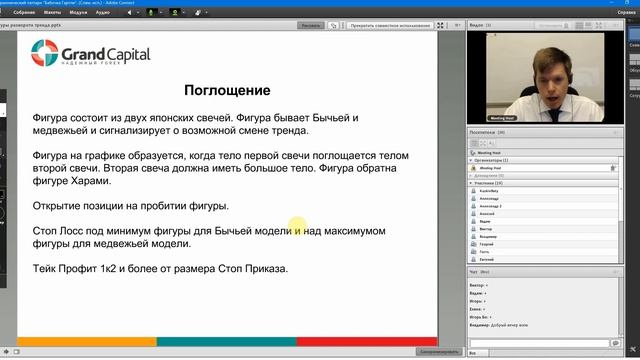Switch Video pod to filmstrip layout

588,25
